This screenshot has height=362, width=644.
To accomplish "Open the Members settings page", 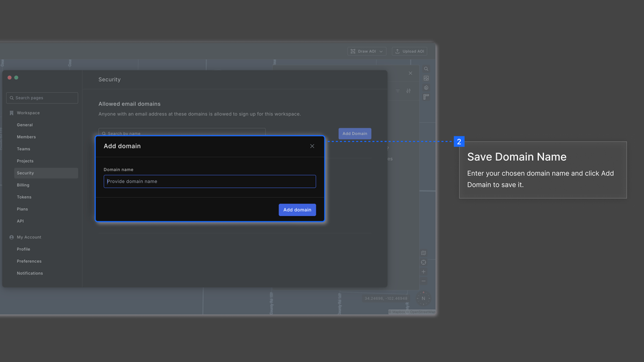I will tap(26, 136).
